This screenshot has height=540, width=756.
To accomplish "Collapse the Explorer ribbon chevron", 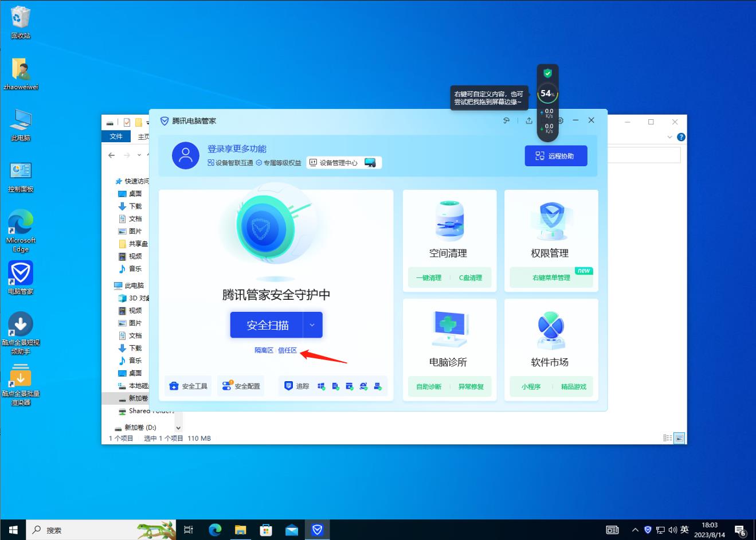I will pyautogui.click(x=669, y=137).
